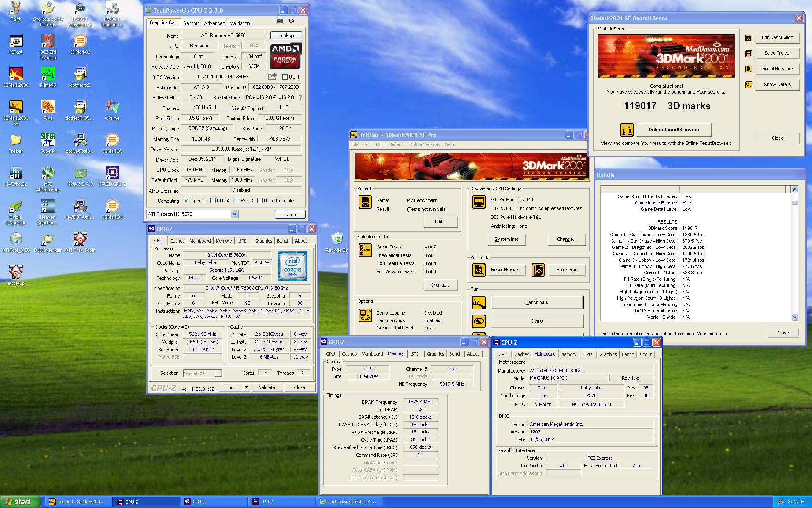Click the Demo eye icon in 3DMark

[478, 321]
